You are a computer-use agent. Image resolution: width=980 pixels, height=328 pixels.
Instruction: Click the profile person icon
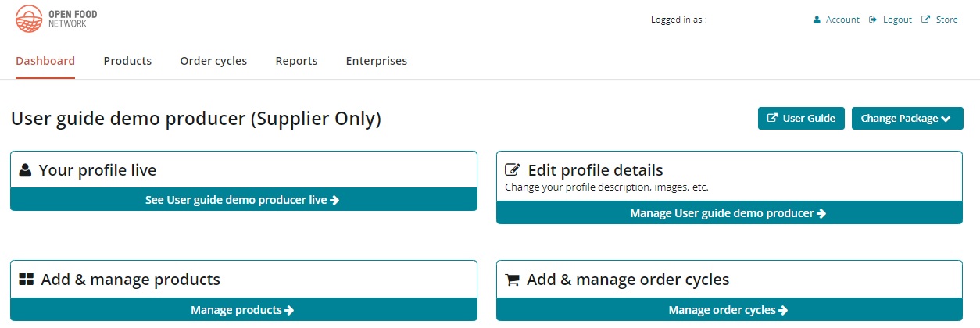26,170
